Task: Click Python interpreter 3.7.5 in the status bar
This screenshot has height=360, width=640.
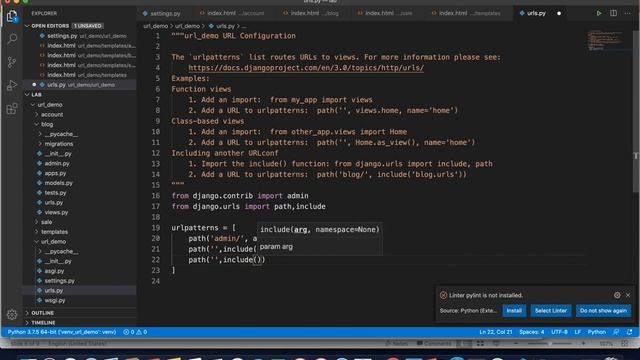Action: 62,332
